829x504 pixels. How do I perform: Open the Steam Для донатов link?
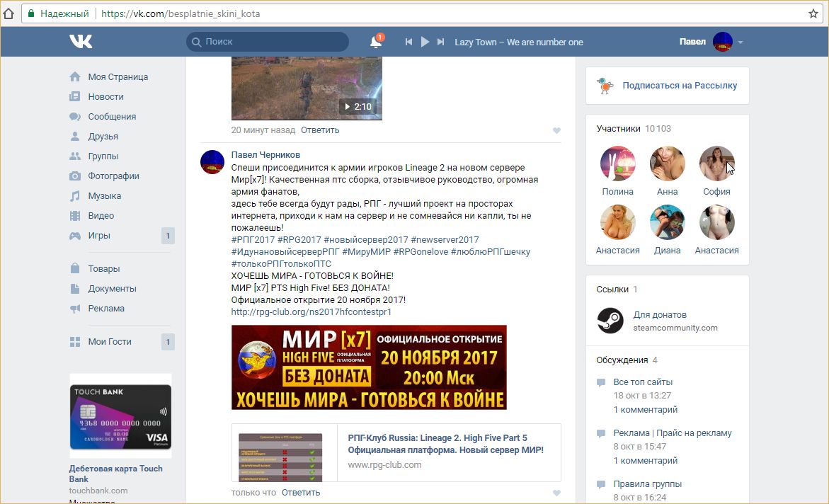click(659, 315)
